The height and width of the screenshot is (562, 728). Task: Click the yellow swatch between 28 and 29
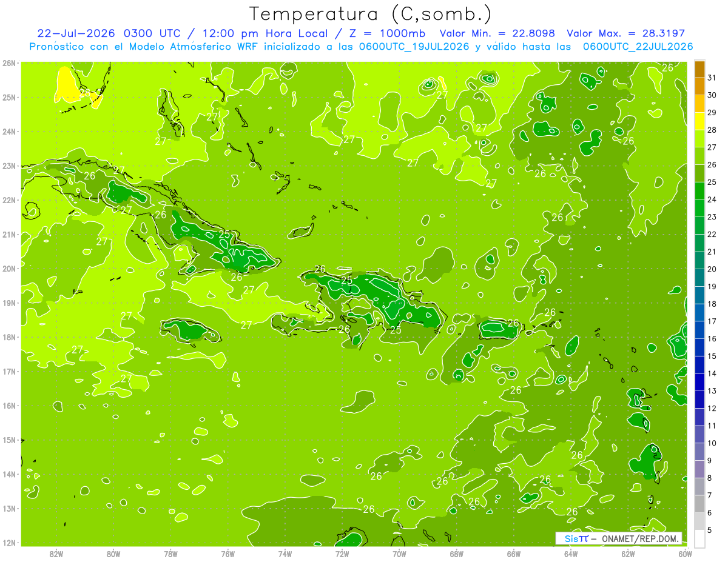[699, 121]
